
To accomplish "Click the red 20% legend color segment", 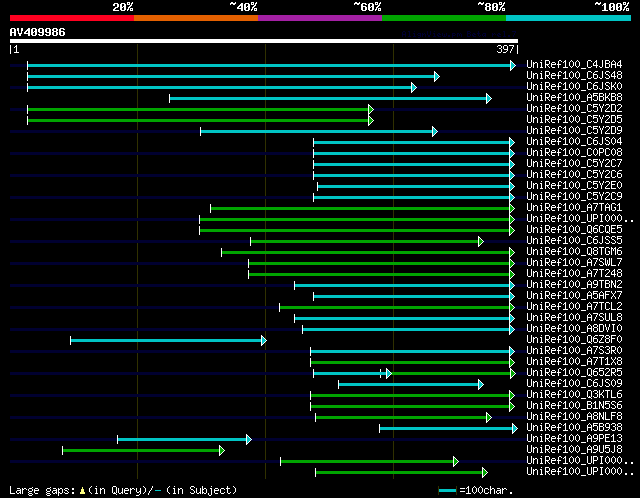I will coord(72,18).
